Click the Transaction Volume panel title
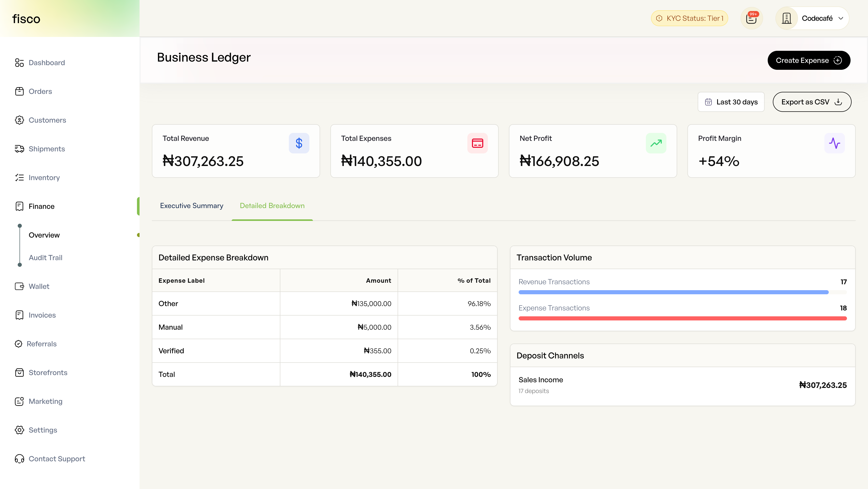 coord(554,258)
